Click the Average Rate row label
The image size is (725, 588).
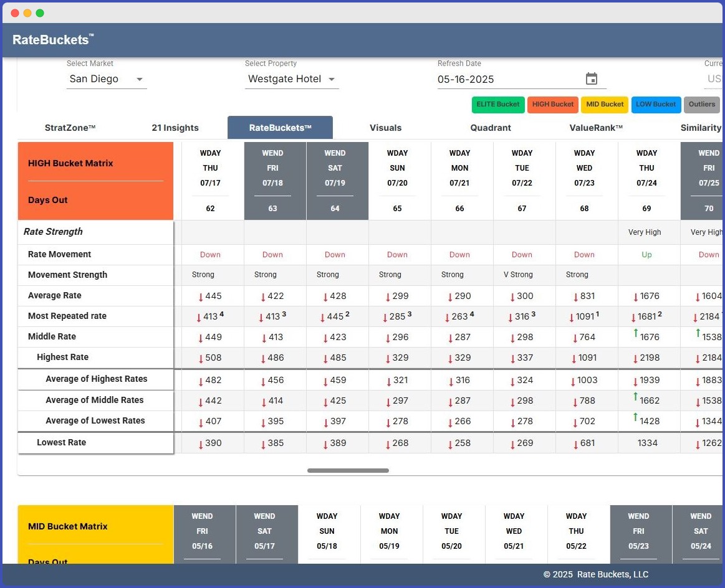click(x=55, y=295)
